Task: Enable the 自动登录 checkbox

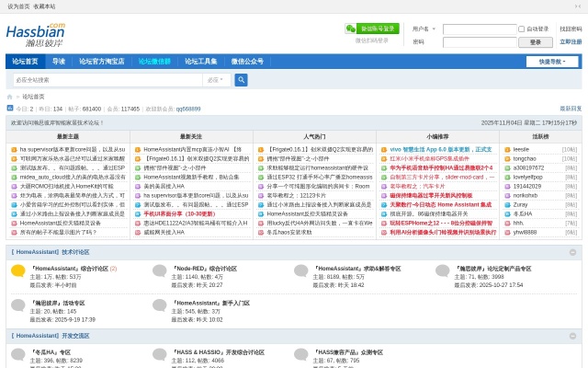Action: pyautogui.click(x=521, y=29)
